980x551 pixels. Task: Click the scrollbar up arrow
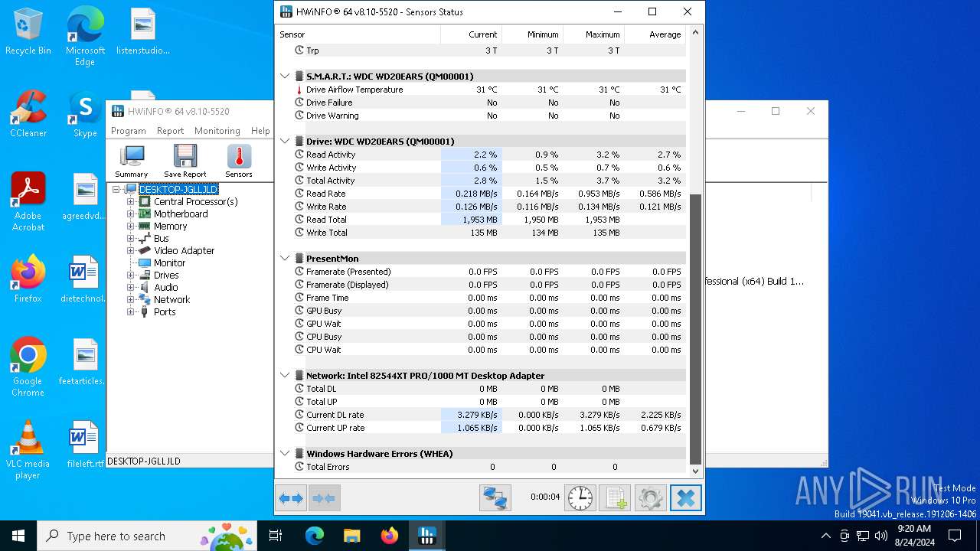[x=695, y=33]
